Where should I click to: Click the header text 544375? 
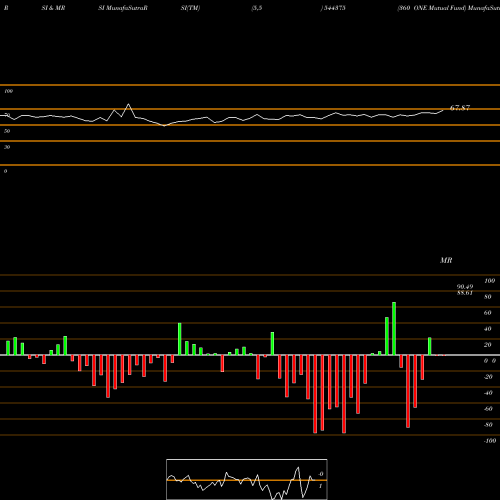click(x=334, y=8)
